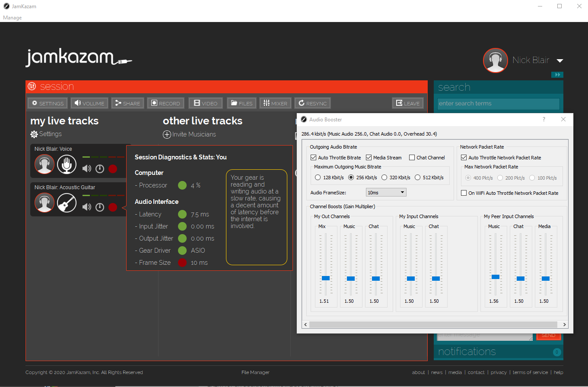Click the red record dot on Acoustic Guitar track

click(113, 207)
